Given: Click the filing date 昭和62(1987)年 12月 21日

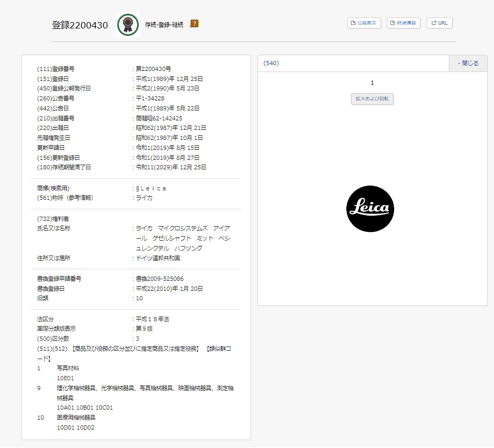Looking at the screenshot, I should coord(171,128).
